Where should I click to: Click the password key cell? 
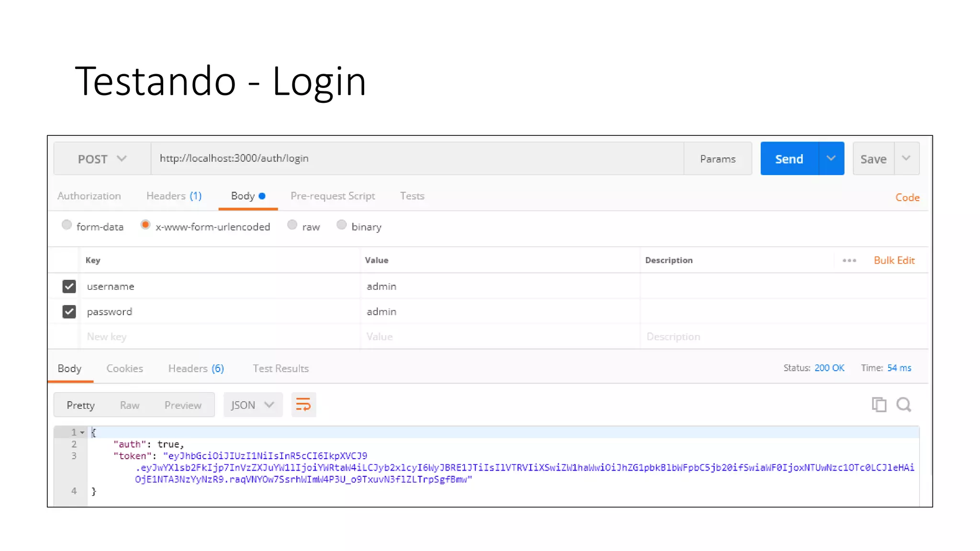220,312
